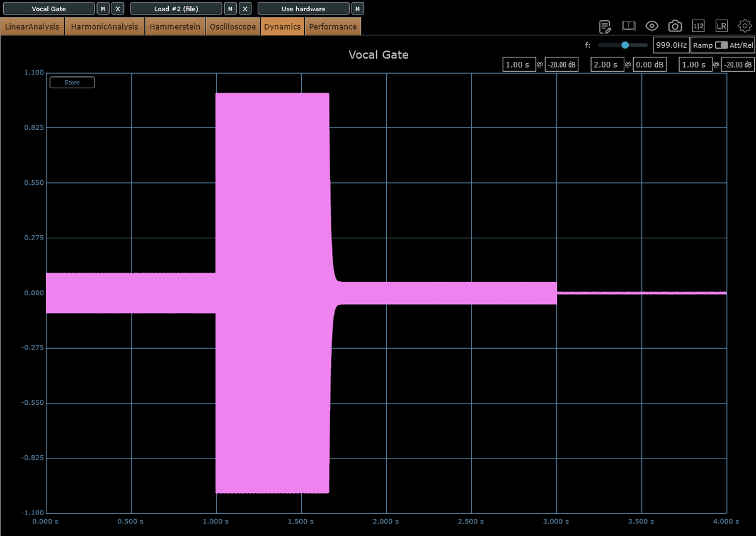
Task: Click the LR stereo channel icon
Action: (721, 26)
